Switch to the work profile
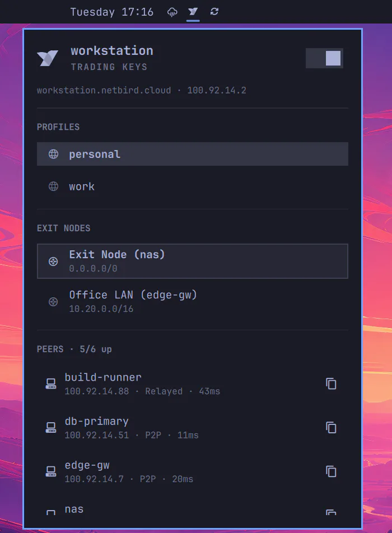 [193, 186]
